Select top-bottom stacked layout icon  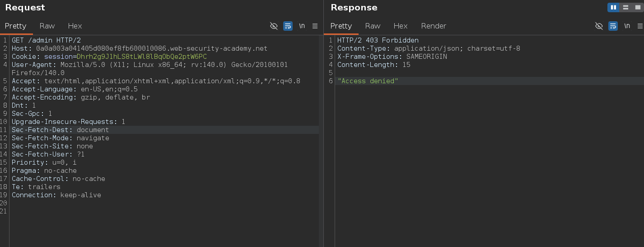coord(625,7)
